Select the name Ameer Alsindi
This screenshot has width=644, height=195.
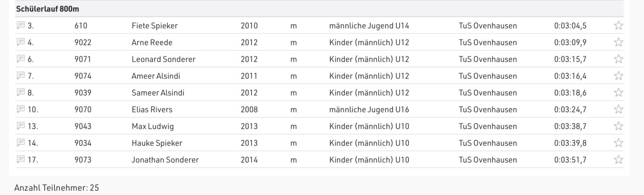156,76
